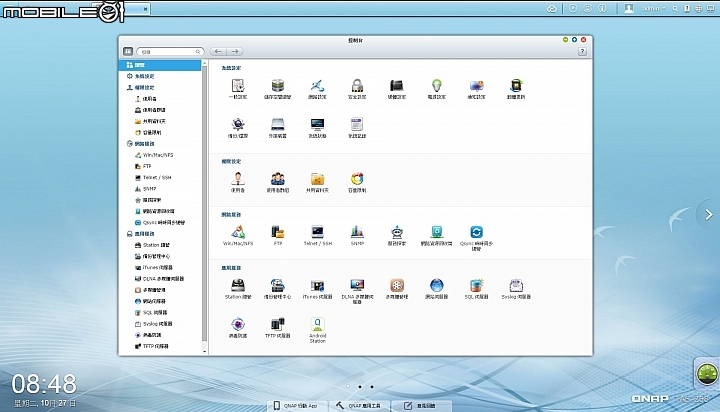This screenshot has width=720, height=412.
Task: Select the highlighted Overview item in sidebar
Action: pyautogui.click(x=160, y=65)
